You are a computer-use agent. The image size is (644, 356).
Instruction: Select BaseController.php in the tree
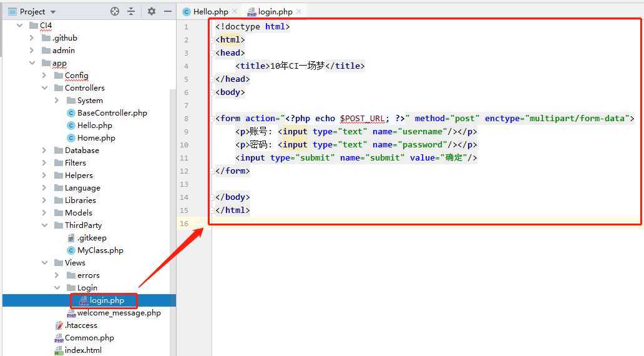click(112, 112)
